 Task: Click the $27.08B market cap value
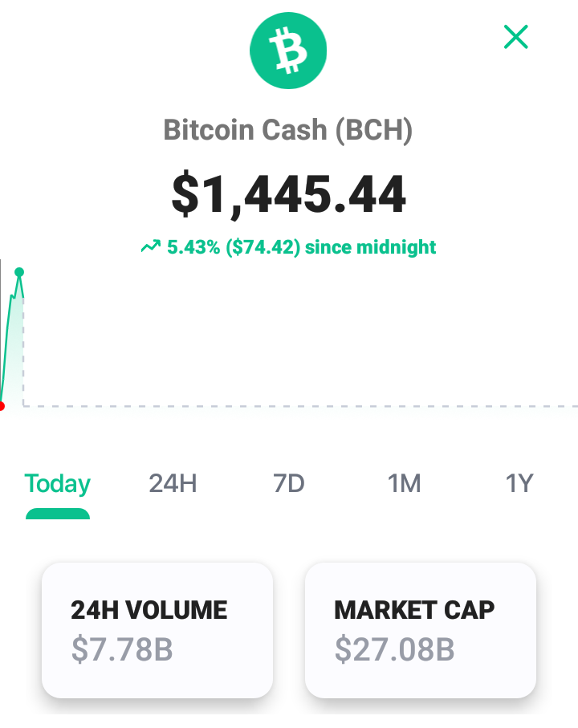pos(395,649)
